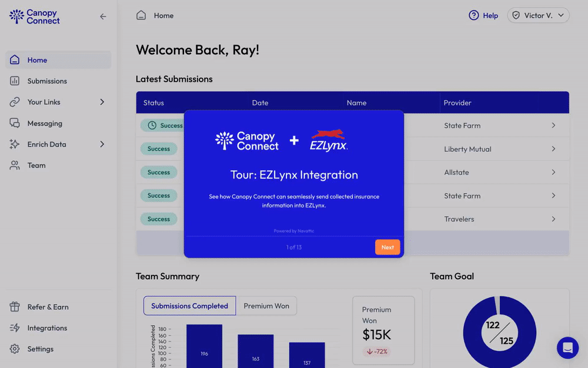Click the 163 bar in chart
The height and width of the screenshot is (368, 588).
[255, 351]
